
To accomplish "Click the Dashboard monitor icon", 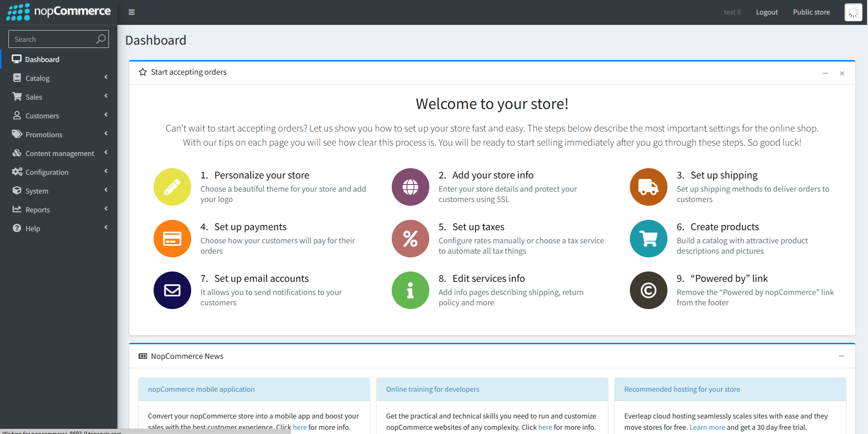I will pyautogui.click(x=17, y=59).
